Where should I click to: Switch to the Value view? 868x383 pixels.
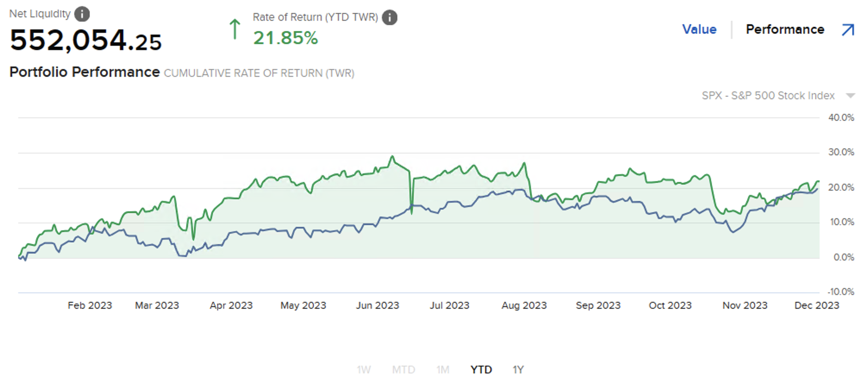(699, 29)
